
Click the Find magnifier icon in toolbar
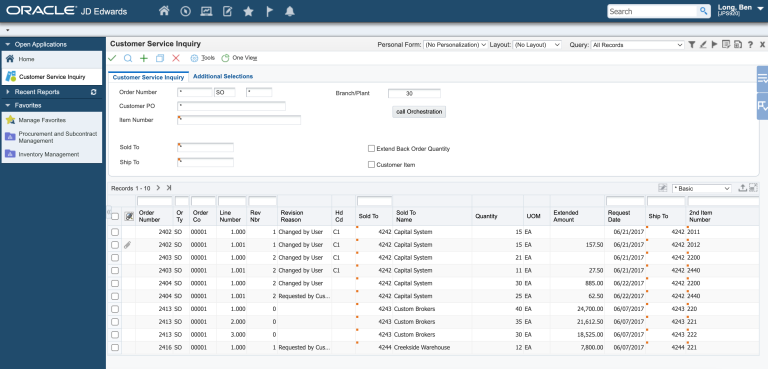128,58
